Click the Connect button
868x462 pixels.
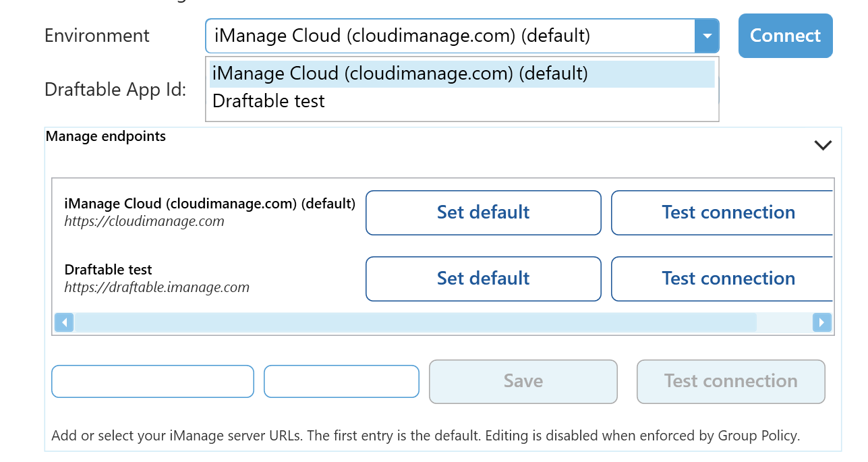click(785, 36)
